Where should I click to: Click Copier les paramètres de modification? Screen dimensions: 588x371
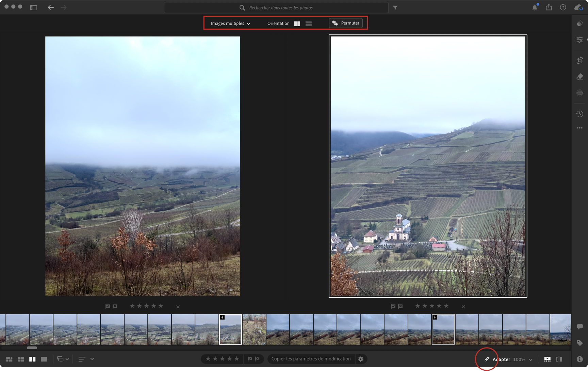(311, 359)
